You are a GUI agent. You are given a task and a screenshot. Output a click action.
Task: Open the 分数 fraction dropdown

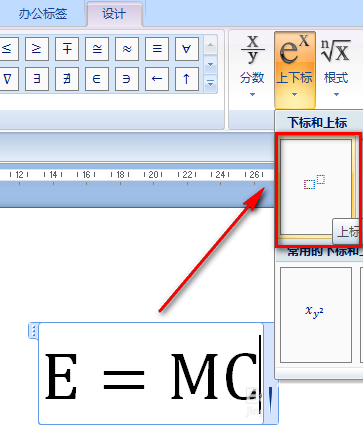tap(252, 67)
